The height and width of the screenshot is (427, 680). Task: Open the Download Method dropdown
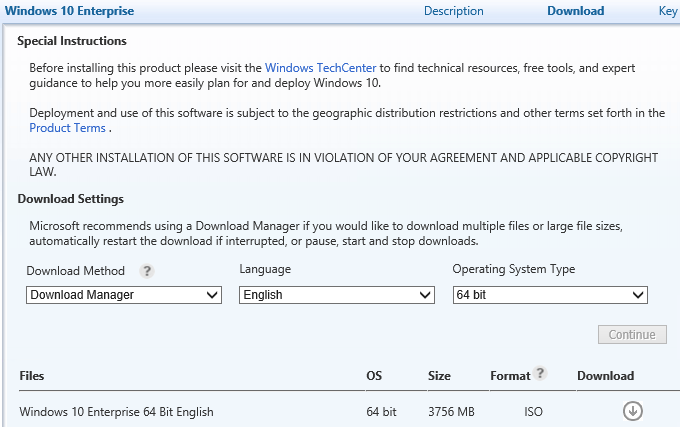124,295
